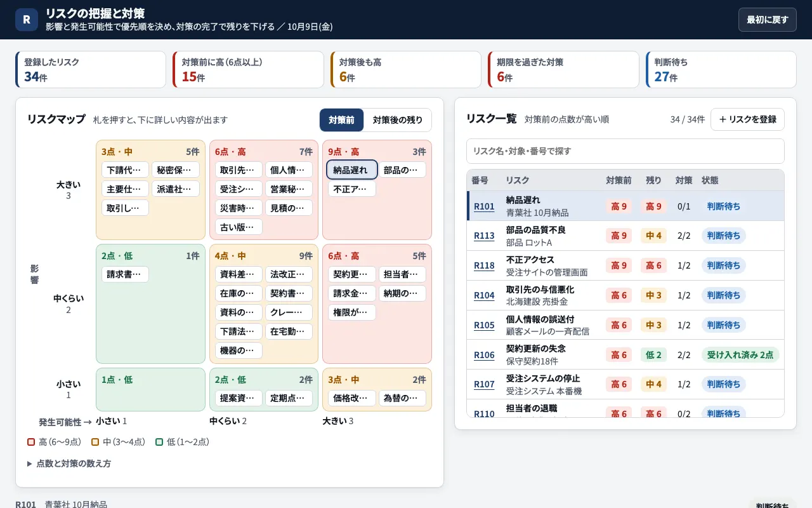Viewport: 812px width, 508px height.
Task: Click the 期限を過ぎた対策 6件 summary card
Action: pos(563,70)
